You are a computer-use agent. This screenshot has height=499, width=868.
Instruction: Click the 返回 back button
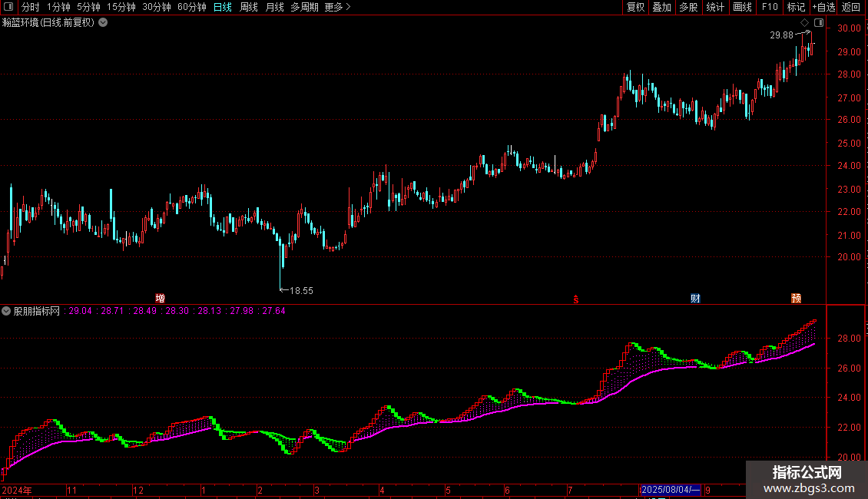pyautogui.click(x=851, y=7)
